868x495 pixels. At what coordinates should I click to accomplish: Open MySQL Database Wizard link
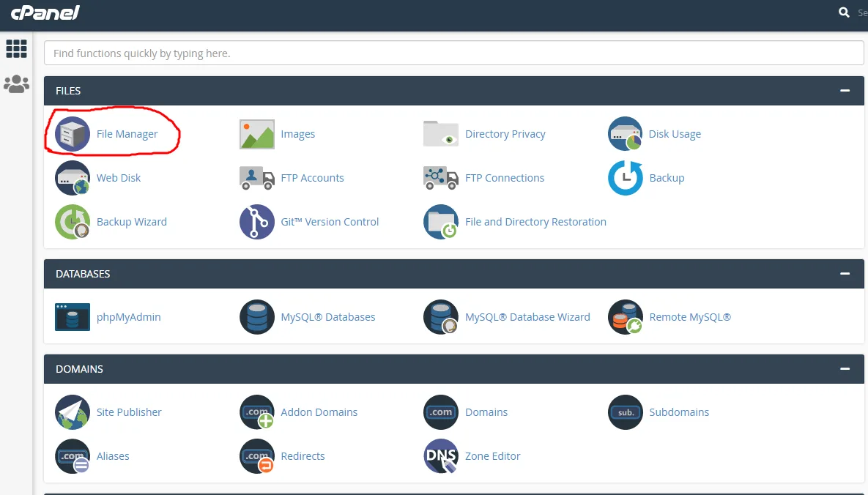pos(527,317)
